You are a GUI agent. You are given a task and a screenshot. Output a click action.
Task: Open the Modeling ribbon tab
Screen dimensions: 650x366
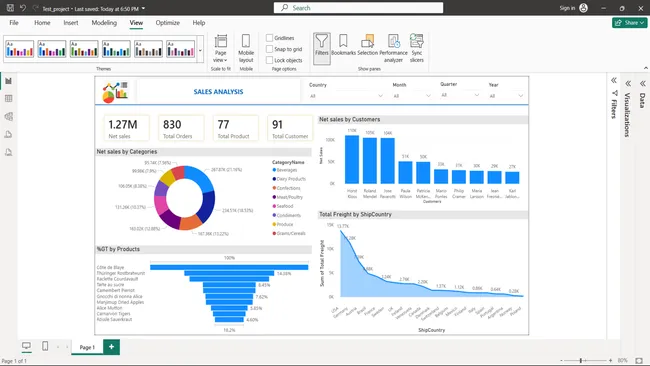point(104,23)
